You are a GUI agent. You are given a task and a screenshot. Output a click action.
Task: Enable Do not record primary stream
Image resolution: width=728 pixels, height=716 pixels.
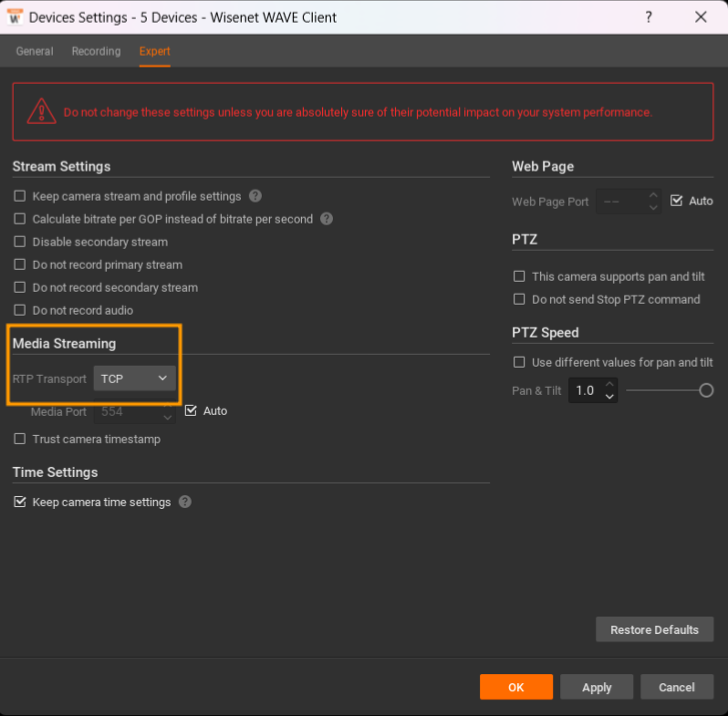click(19, 265)
